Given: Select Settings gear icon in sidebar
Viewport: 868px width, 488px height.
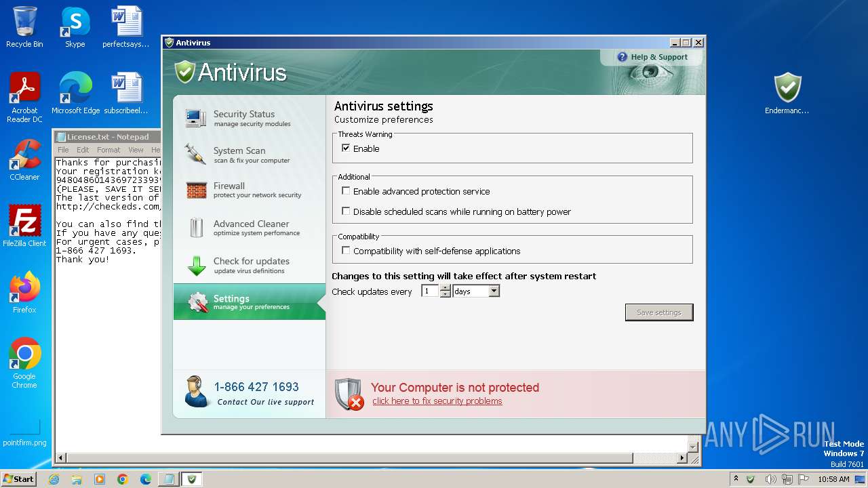Looking at the screenshot, I should tap(197, 302).
